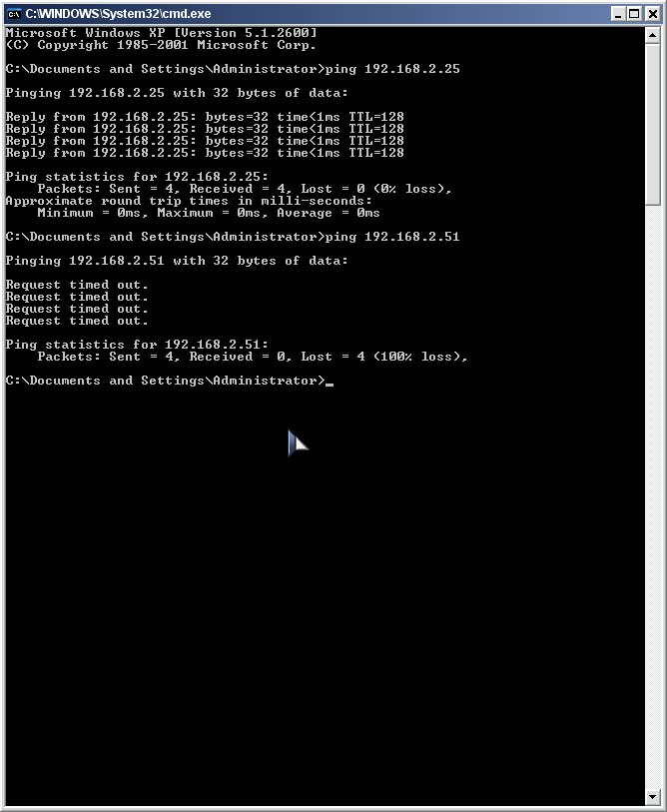Open the cmd.exe system menu icon
This screenshot has width=667, height=812.
click(14, 13)
